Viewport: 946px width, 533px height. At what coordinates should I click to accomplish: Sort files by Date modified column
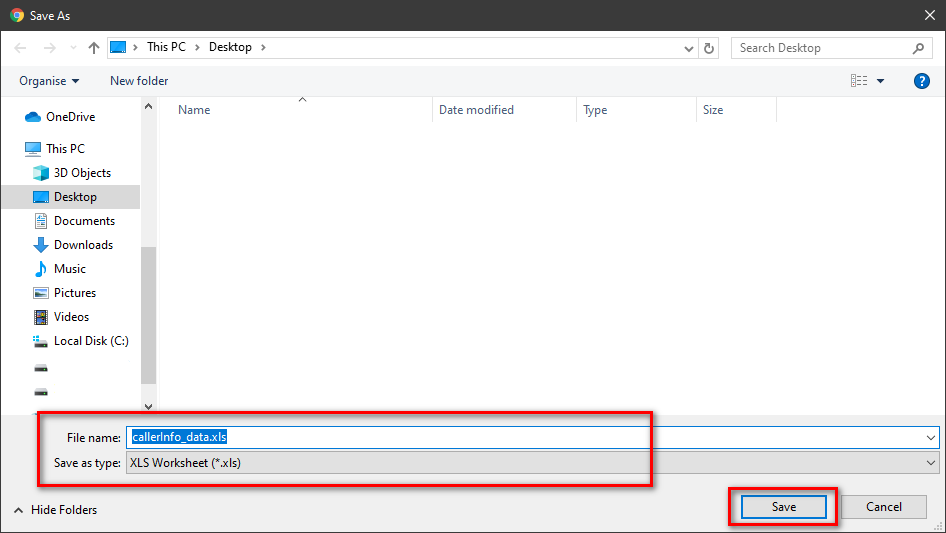click(476, 110)
